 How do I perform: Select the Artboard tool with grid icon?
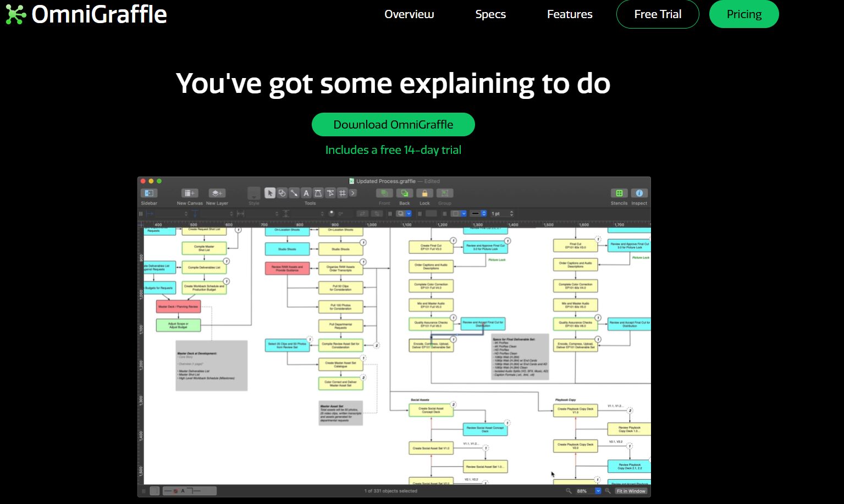[343, 193]
